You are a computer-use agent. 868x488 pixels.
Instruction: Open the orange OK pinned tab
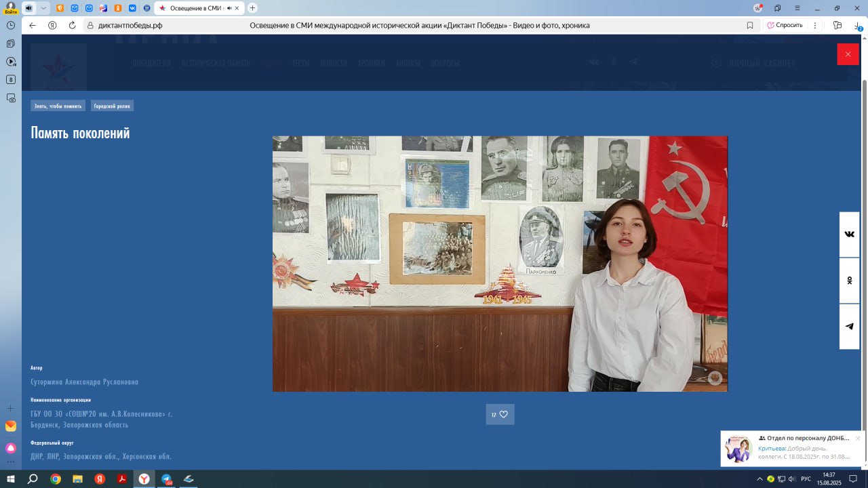coord(118,8)
